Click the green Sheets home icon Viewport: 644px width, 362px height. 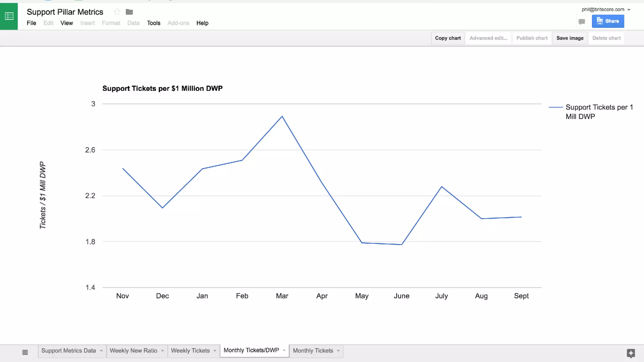point(9,16)
